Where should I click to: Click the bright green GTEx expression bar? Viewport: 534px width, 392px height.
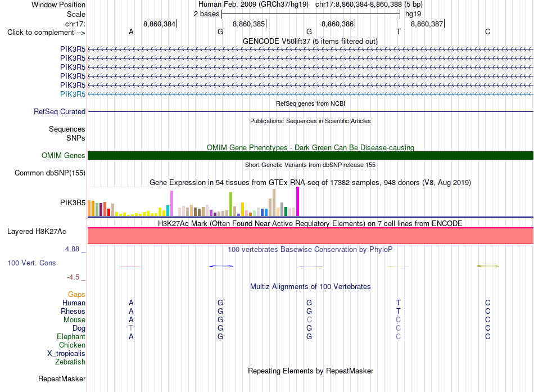click(x=231, y=204)
